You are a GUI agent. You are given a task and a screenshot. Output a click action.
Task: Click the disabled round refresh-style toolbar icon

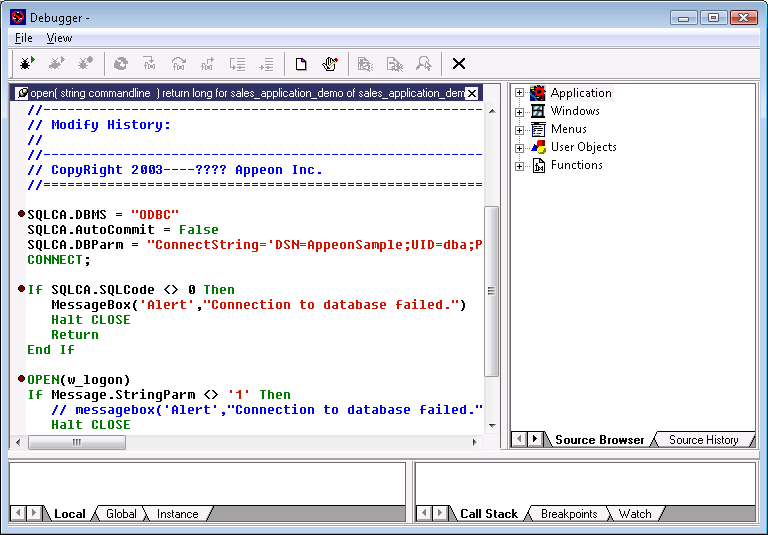(120, 64)
